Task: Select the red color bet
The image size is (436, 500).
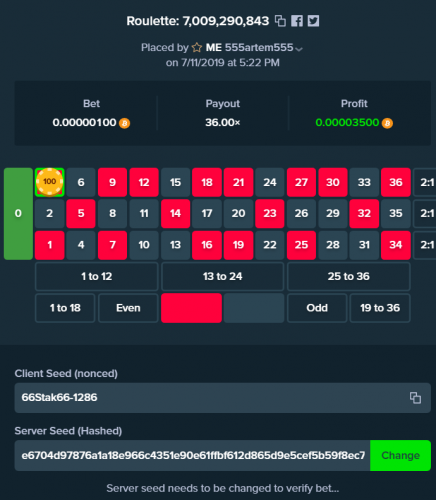Action: [191, 308]
